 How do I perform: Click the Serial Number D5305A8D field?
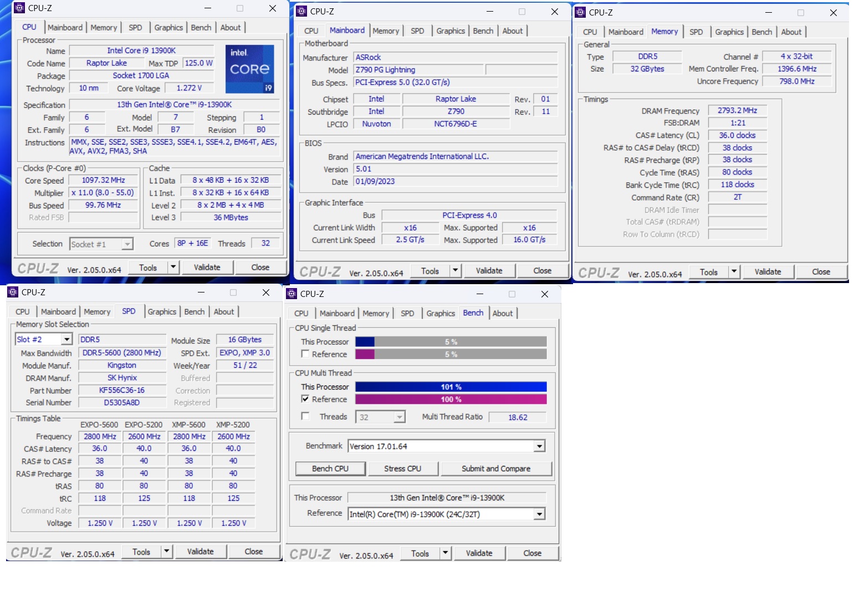(122, 403)
